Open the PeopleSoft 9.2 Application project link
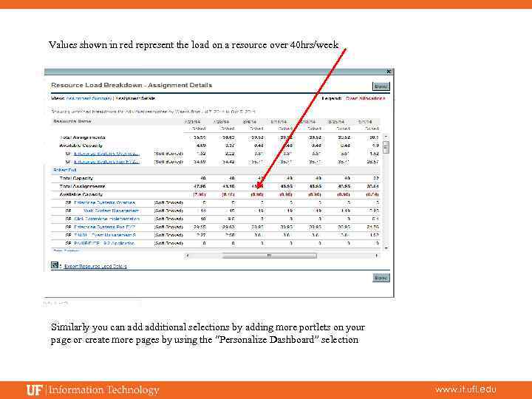This screenshot has width=532, height=399. 104,243
